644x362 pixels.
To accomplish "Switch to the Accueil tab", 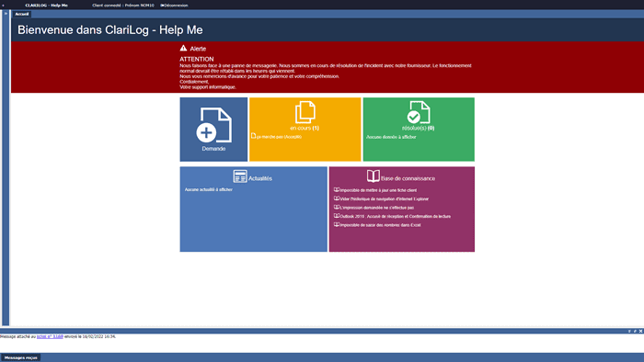I will coord(22,14).
